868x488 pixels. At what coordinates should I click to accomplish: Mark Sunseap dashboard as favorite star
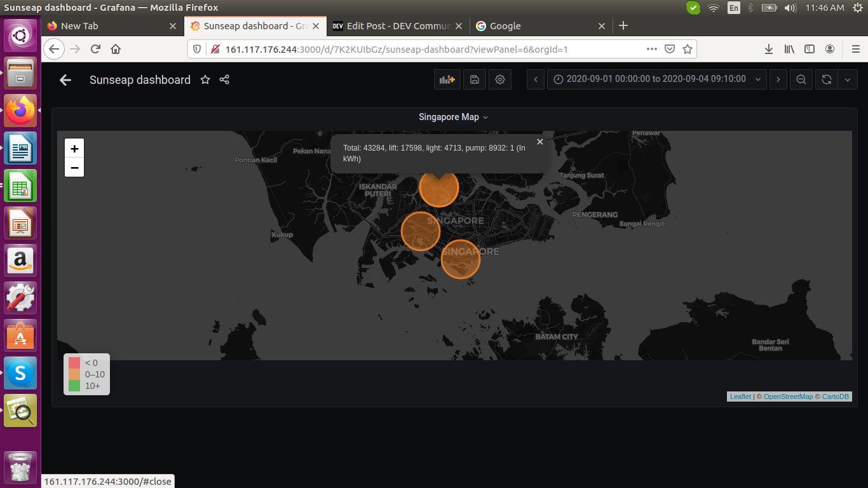205,79
